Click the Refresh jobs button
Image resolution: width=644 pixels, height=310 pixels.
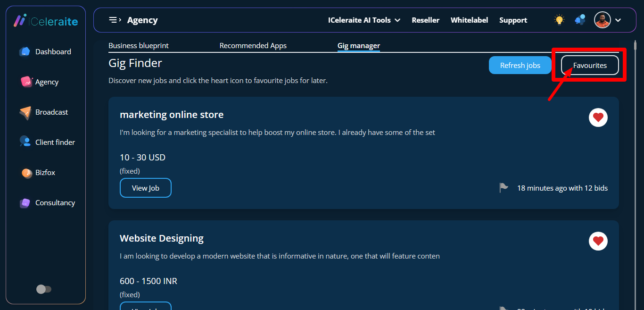click(520, 66)
